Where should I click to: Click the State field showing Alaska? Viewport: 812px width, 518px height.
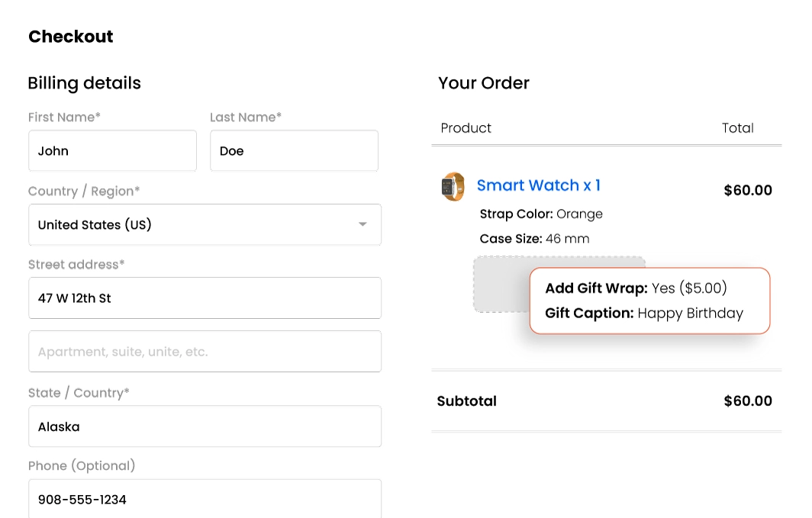pos(205,426)
